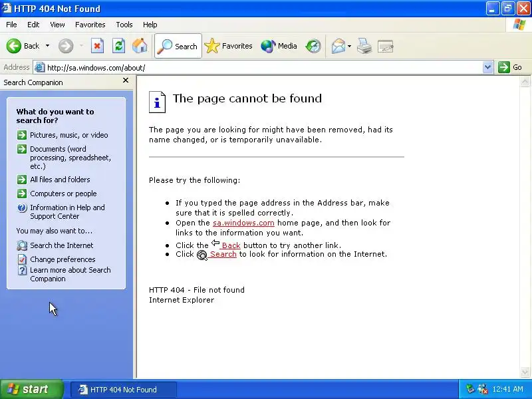
Task: Select Pictures, music, or video search
Action: [69, 135]
